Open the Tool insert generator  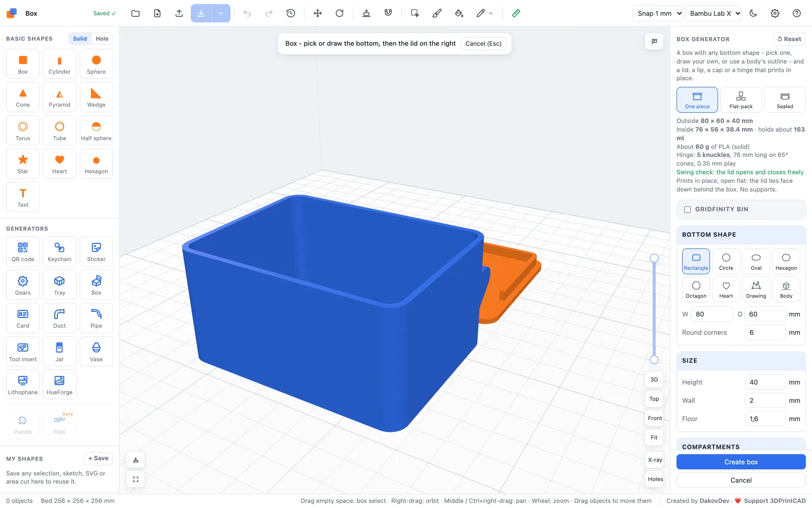(x=23, y=352)
